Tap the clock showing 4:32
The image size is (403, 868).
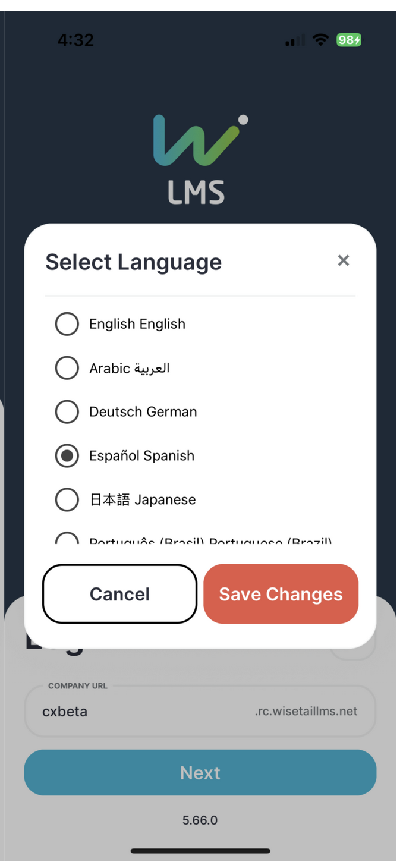coord(76,40)
